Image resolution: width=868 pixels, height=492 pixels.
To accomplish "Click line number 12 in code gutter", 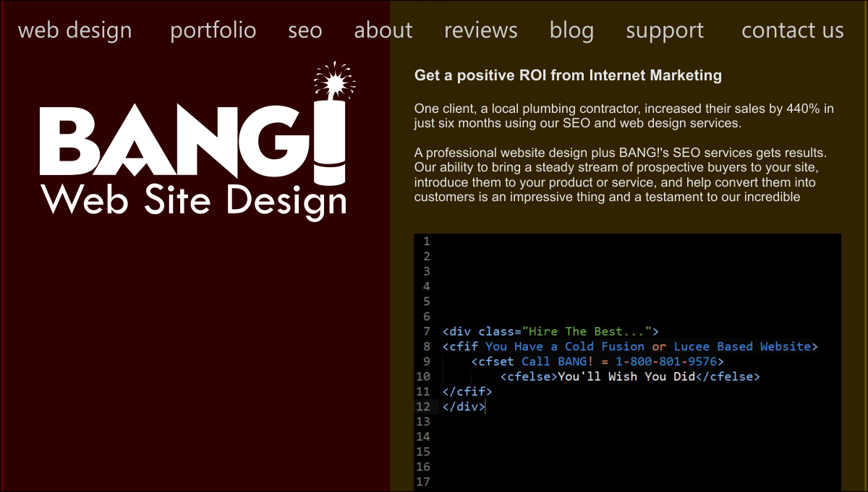I will (x=423, y=407).
